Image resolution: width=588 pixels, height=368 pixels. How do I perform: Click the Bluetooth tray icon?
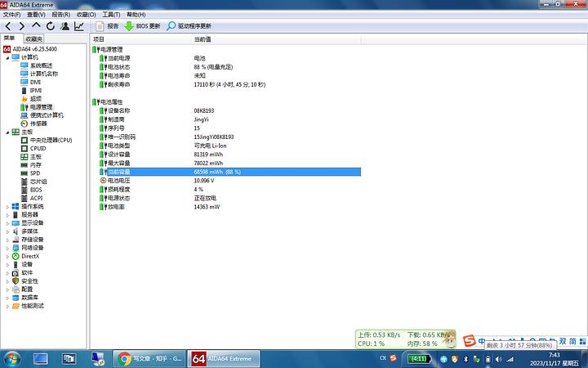pos(465,359)
